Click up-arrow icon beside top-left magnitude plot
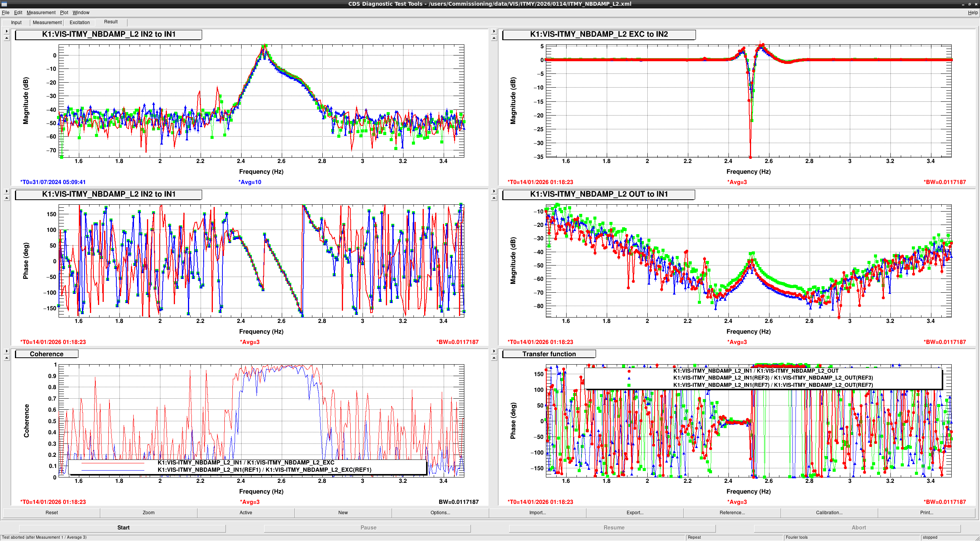The width and height of the screenshot is (980, 541). coord(7,38)
